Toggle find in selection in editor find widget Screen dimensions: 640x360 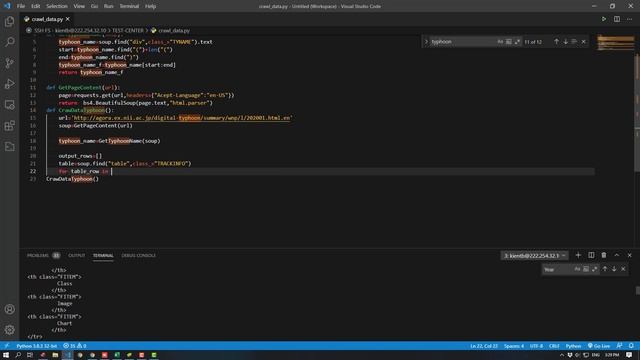click(574, 42)
